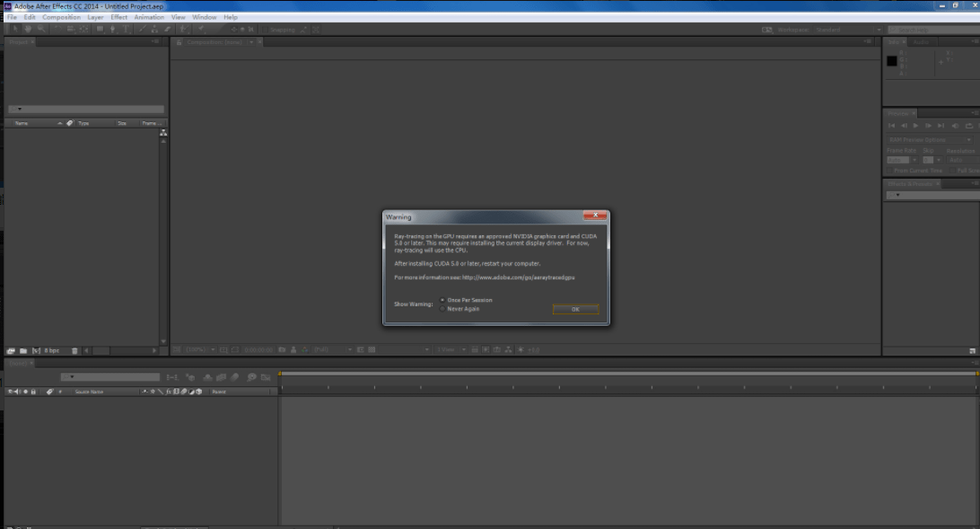Select the Zoom magnifier tool
Image resolution: width=980 pixels, height=529 pixels.
(41, 30)
